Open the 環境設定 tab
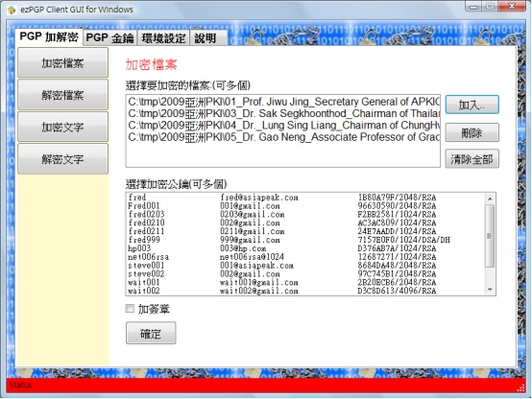The height and width of the screenshot is (399, 532). pos(163,38)
